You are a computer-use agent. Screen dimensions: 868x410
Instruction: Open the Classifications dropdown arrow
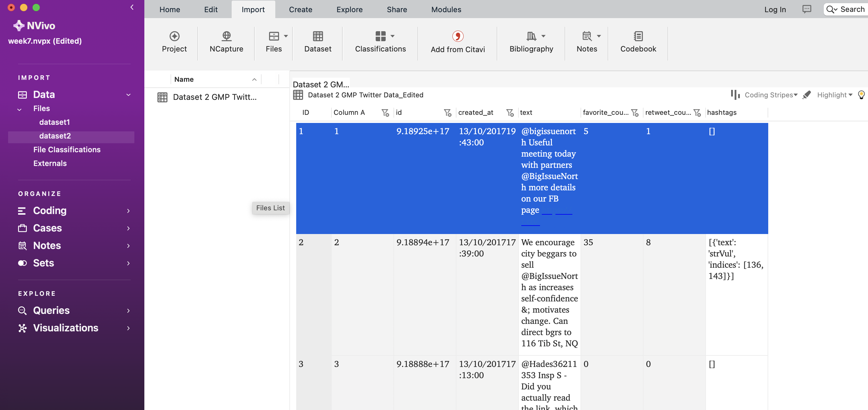click(392, 36)
